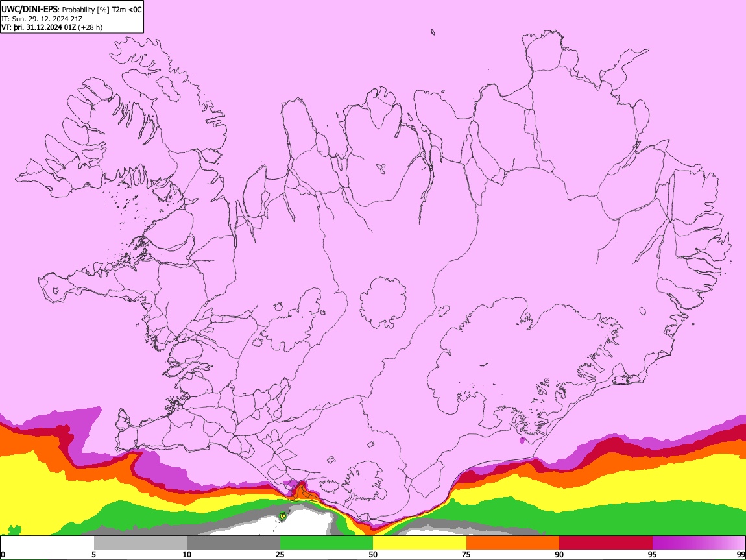Click the dark gray 10-25 legend band
Screen dimensions: 746x560
(234, 543)
